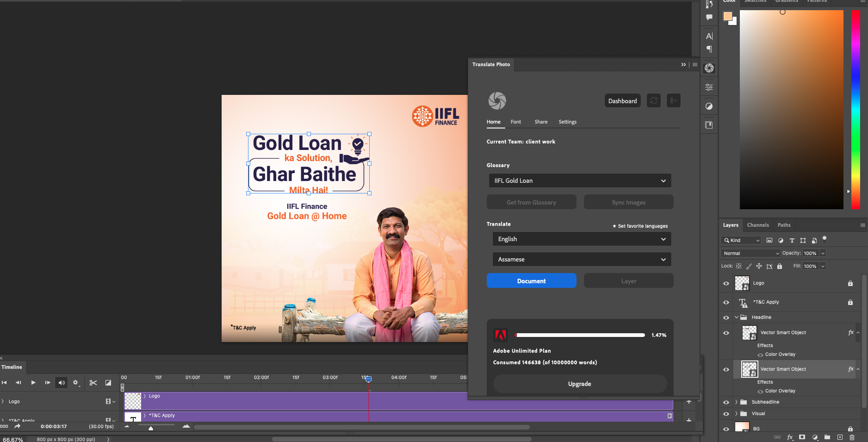Click the add layer style fx icon
This screenshot has width=868, height=442.
pos(790,437)
